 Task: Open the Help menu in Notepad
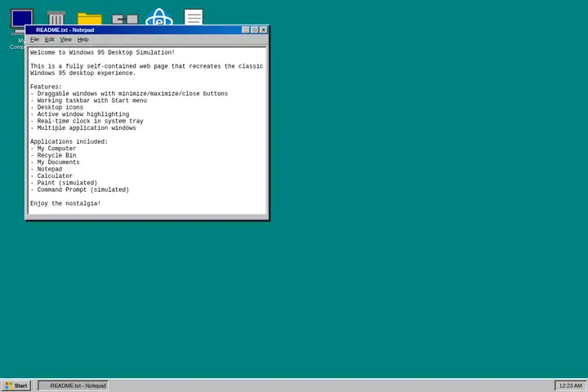pyautogui.click(x=82, y=39)
